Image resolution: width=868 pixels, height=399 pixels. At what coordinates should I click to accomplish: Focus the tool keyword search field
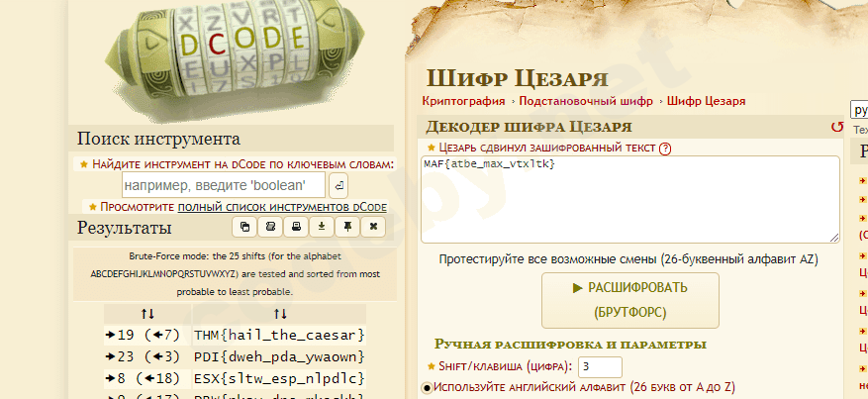(x=224, y=185)
